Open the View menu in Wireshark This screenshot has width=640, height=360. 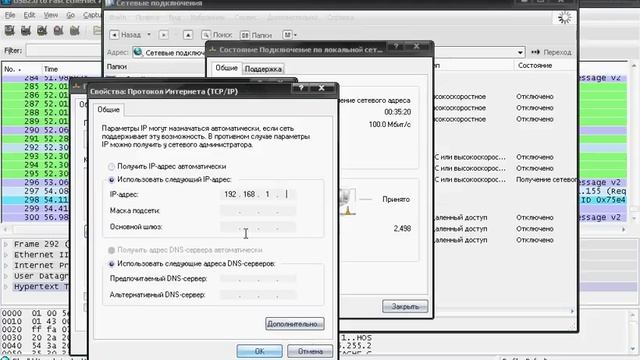pos(51,15)
